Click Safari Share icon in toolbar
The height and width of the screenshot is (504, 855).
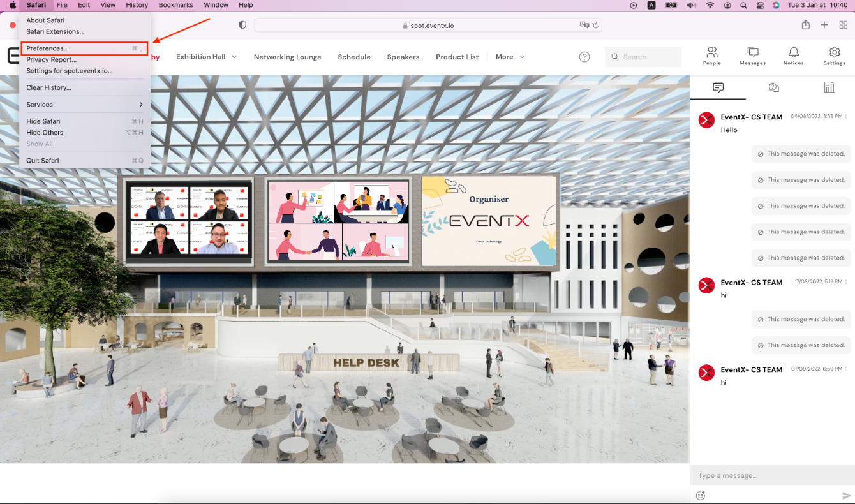[x=805, y=25]
